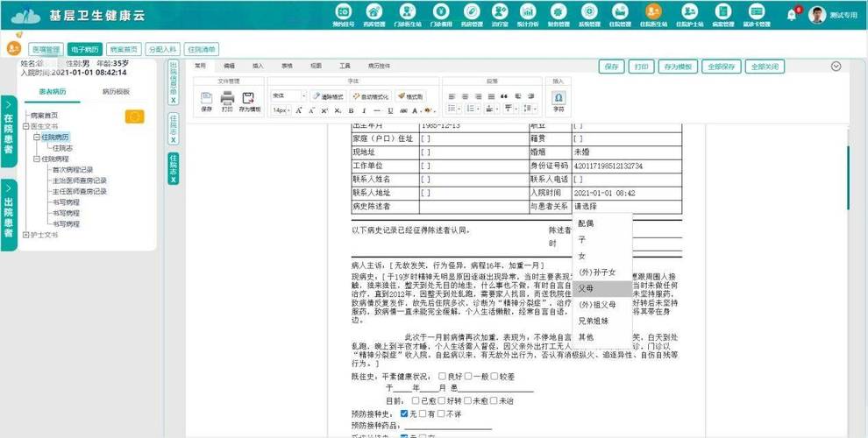Switch to the 编辑 ribbon tab
The width and height of the screenshot is (868, 438).
(x=229, y=66)
